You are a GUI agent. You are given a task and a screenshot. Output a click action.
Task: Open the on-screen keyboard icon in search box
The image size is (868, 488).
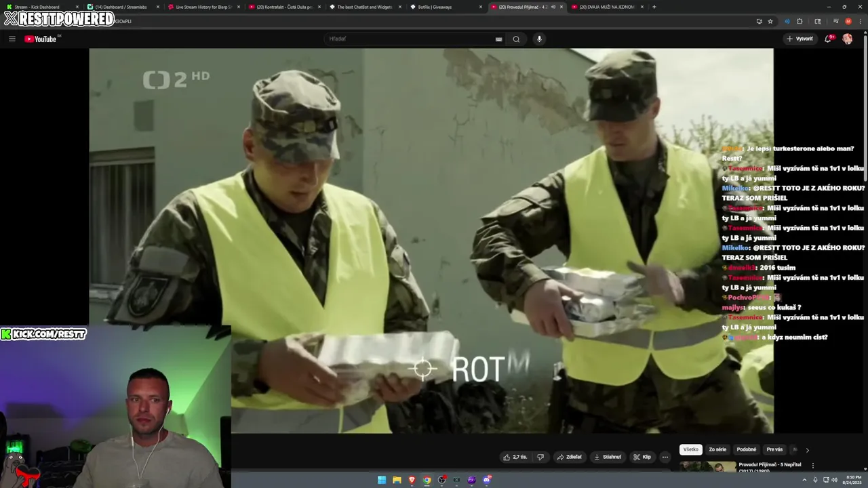tap(499, 39)
